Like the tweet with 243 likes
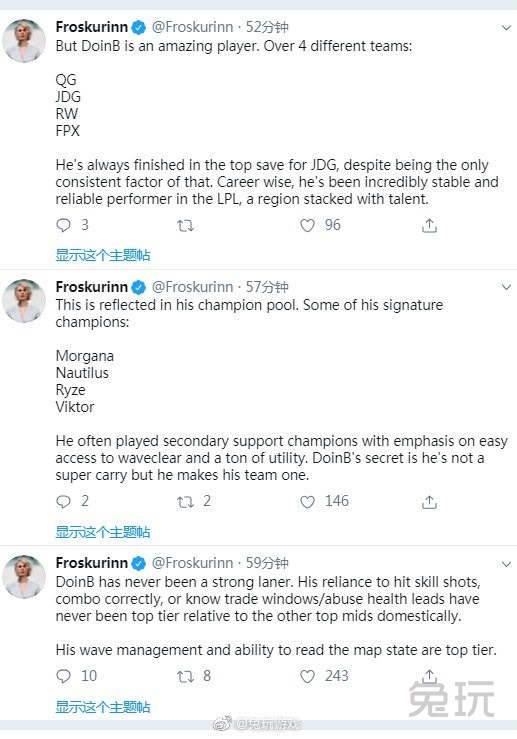Image resolution: width=517 pixels, height=739 pixels. (x=307, y=676)
